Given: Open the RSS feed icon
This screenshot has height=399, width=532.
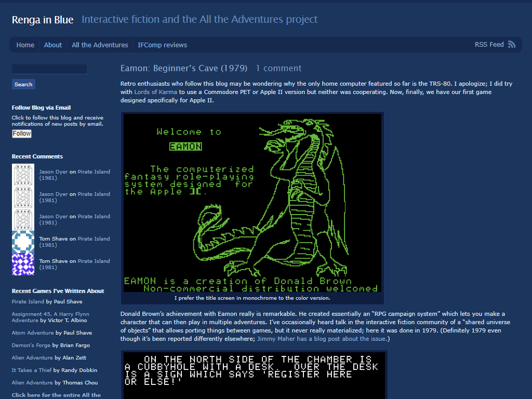Looking at the screenshot, I should click(x=512, y=45).
